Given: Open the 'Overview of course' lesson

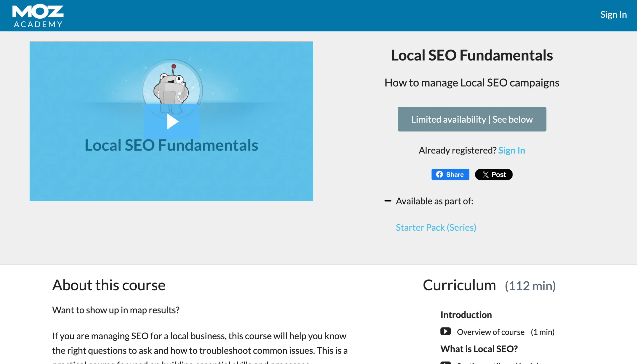Looking at the screenshot, I should click(490, 332).
